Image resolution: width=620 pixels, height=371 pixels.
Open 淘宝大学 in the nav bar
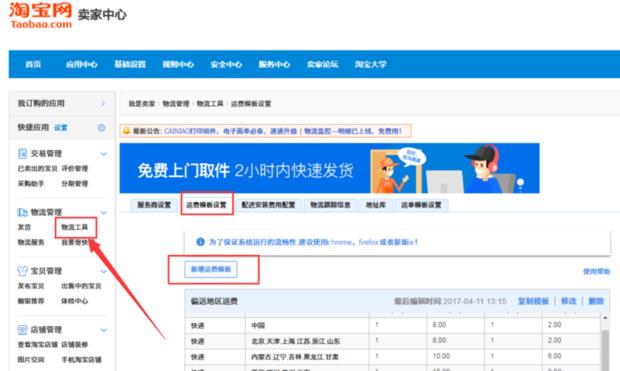point(370,64)
